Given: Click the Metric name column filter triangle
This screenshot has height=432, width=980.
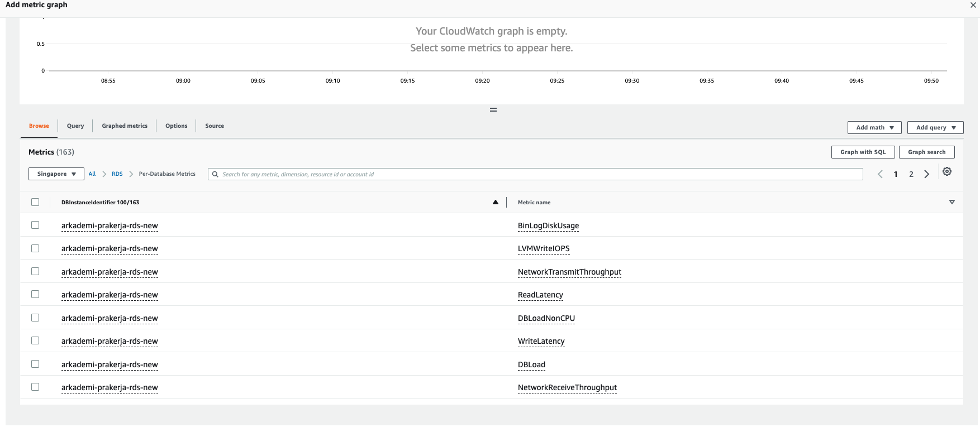Looking at the screenshot, I should 952,202.
